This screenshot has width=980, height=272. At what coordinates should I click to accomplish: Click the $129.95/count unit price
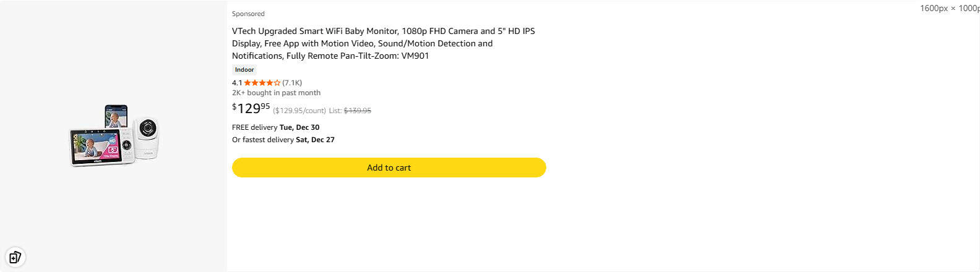[x=299, y=111]
